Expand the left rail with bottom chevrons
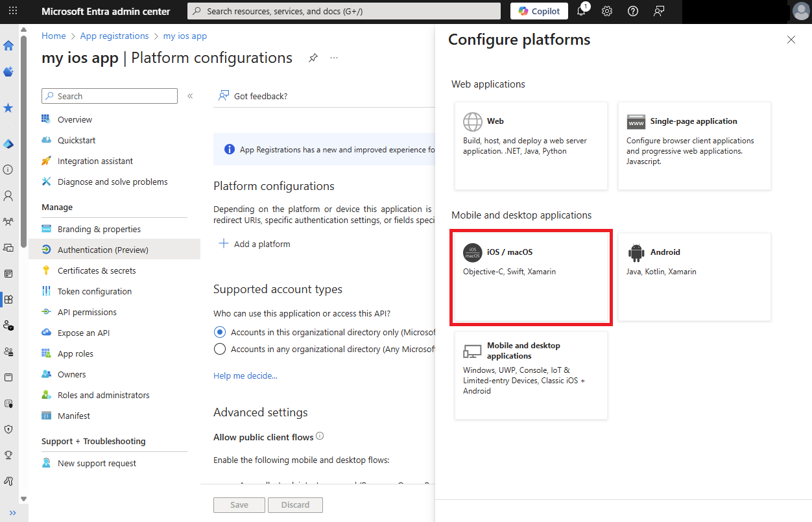812x522 pixels. point(12,513)
